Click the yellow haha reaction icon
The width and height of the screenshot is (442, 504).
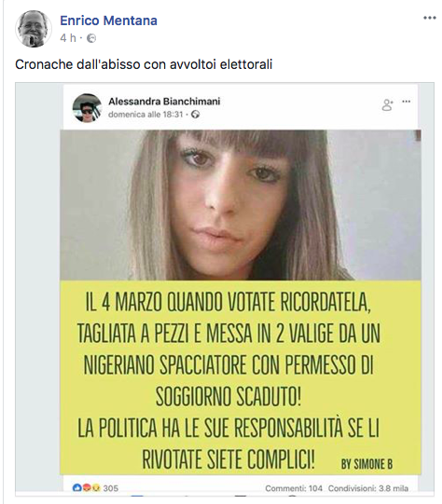95,488
